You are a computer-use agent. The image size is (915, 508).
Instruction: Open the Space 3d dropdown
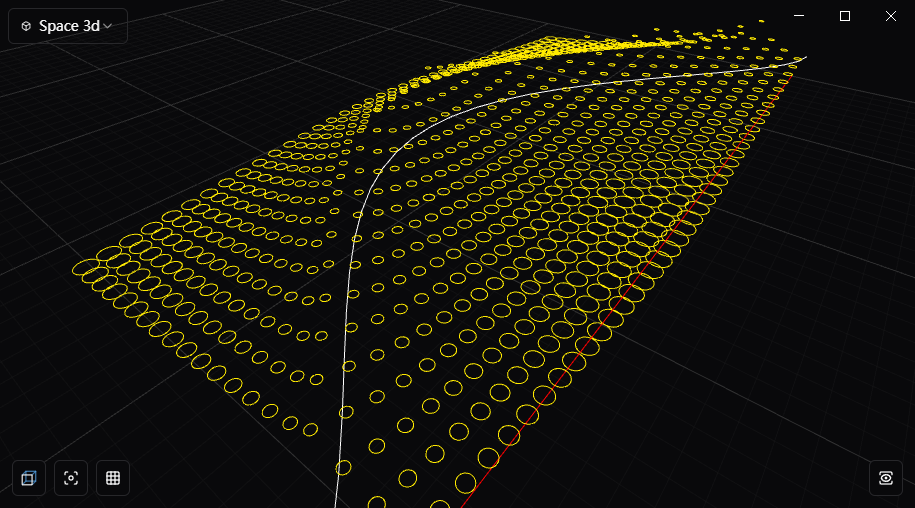click(x=68, y=26)
